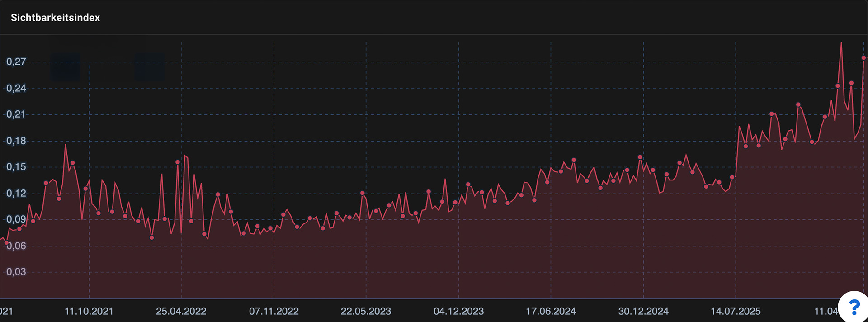Image resolution: width=868 pixels, height=322 pixels.
Task: Select the 0,18 y-axis label
Action: (x=16, y=141)
